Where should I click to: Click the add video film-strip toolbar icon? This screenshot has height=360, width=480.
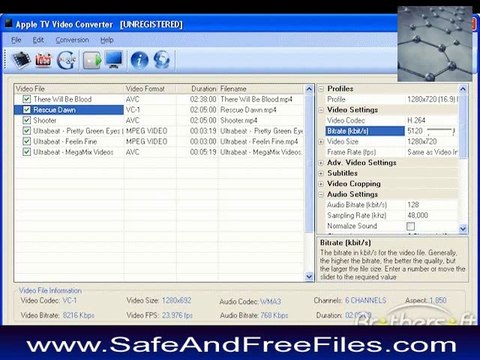[x=21, y=60]
